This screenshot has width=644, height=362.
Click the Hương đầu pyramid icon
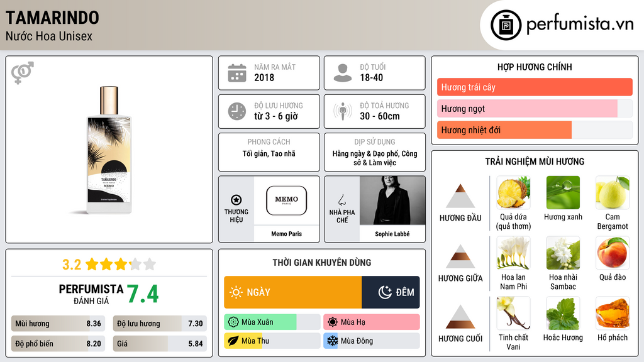[460, 196]
